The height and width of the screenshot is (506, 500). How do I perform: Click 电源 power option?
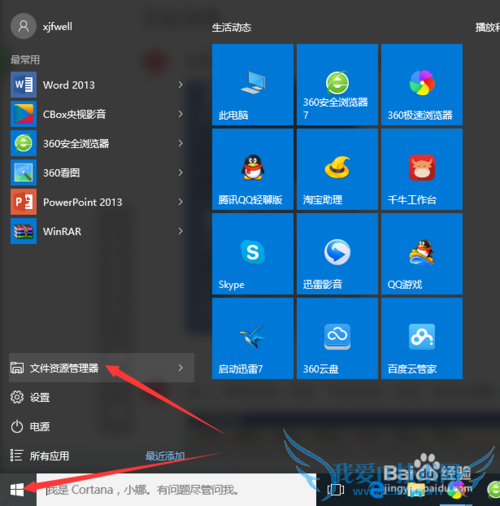[x=30, y=427]
